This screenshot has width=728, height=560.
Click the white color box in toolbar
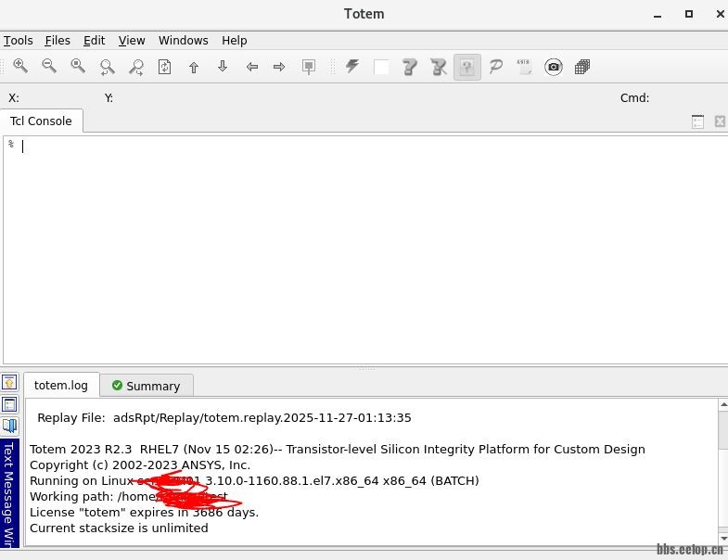[x=381, y=67]
